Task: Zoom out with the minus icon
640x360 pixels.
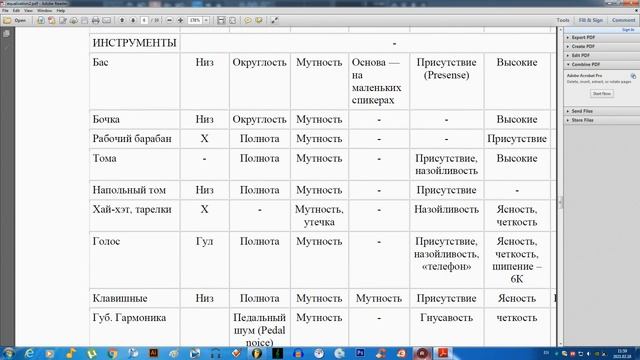Action: click(169, 20)
